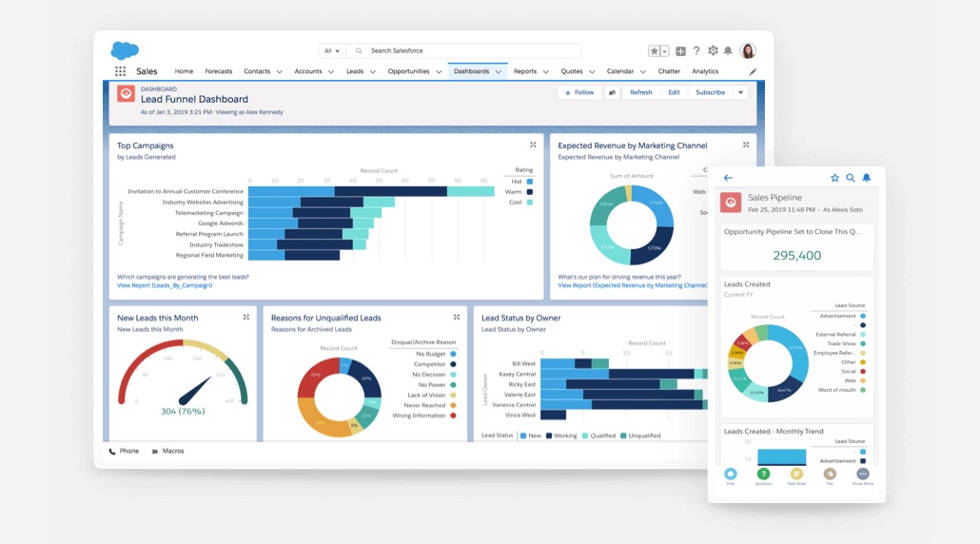Click the global actions plus icon
The image size is (980, 544).
[x=680, y=51]
